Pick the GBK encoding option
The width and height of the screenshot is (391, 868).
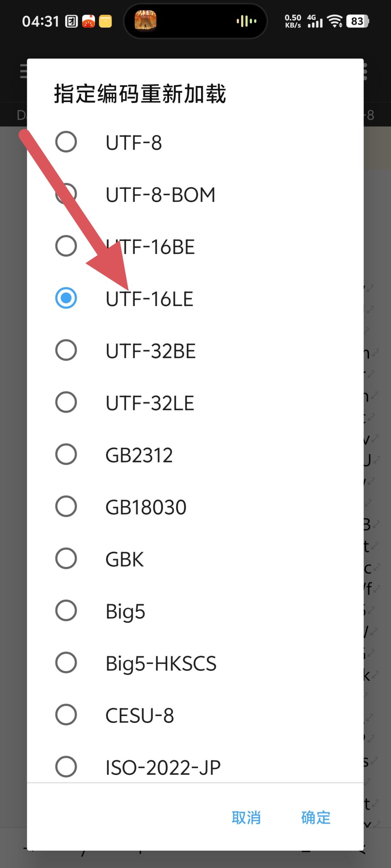[66, 558]
